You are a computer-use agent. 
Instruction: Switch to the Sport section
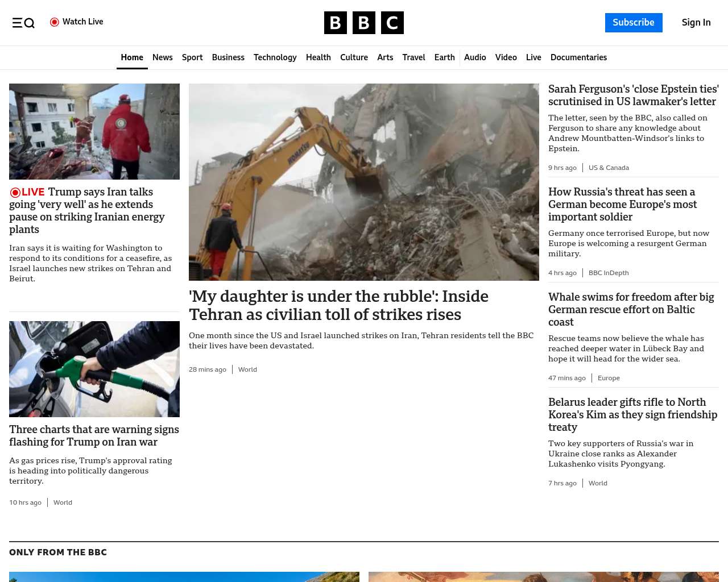192,57
